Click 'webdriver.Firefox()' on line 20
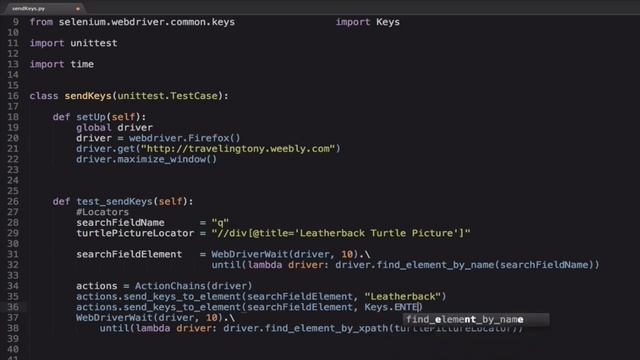Screen dimensions: 640x360 click(185, 138)
